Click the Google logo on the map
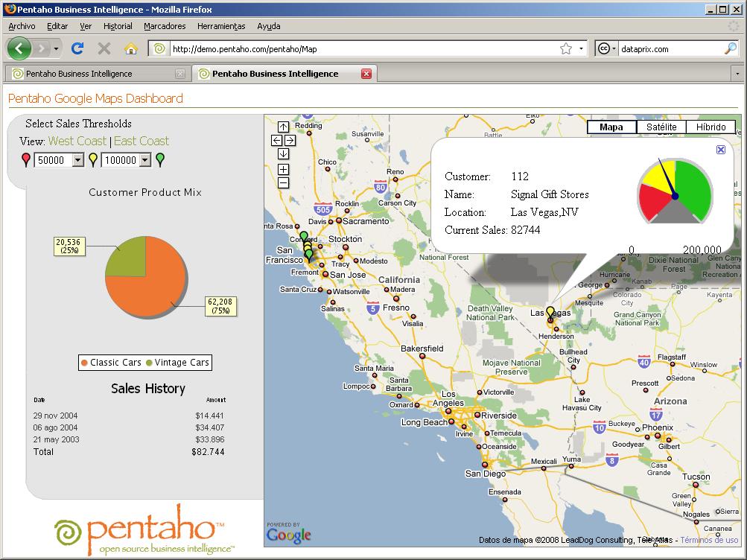 [x=289, y=535]
